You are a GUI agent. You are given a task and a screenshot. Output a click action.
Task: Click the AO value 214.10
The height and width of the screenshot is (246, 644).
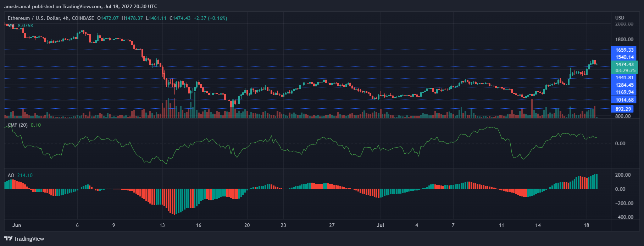pyautogui.click(x=25, y=175)
